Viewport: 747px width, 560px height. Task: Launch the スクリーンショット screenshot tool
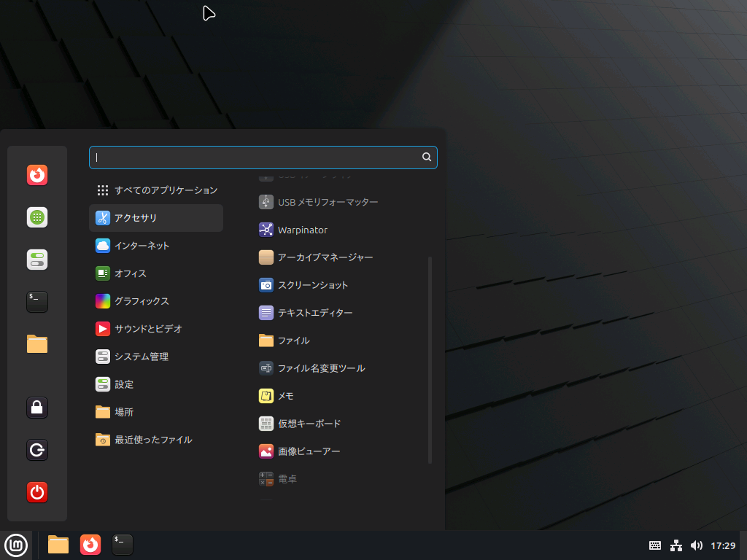tap(312, 285)
